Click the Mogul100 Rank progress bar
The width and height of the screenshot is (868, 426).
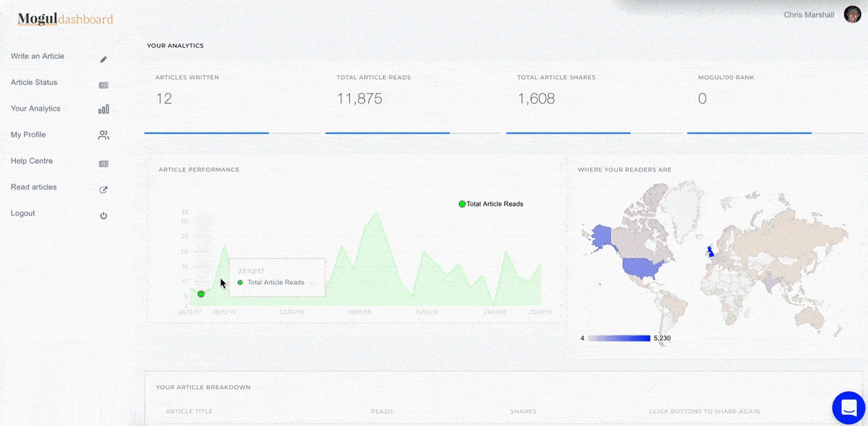(775, 133)
